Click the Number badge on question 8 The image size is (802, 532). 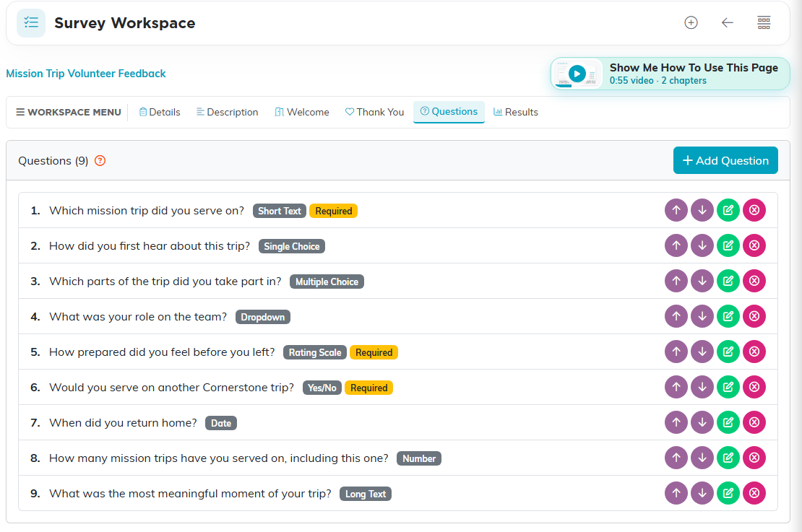(419, 458)
